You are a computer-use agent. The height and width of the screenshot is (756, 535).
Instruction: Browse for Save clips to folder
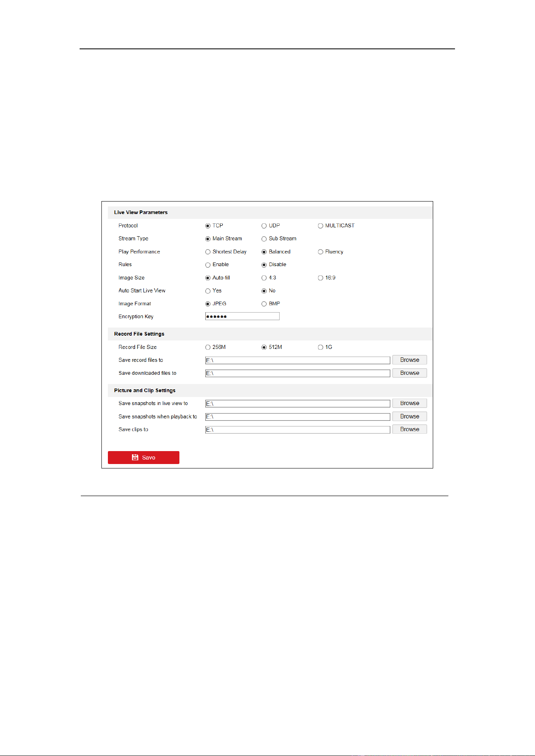pyautogui.click(x=410, y=429)
